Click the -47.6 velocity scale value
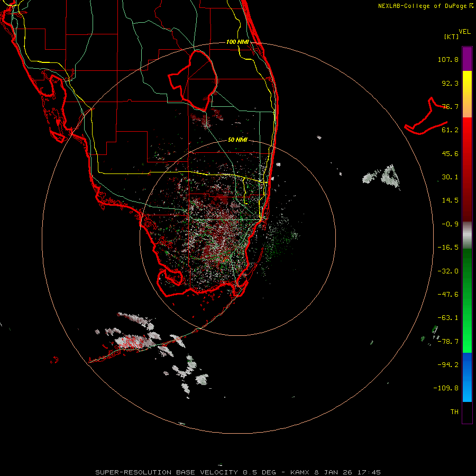This screenshot has width=476, height=476. 448,295
